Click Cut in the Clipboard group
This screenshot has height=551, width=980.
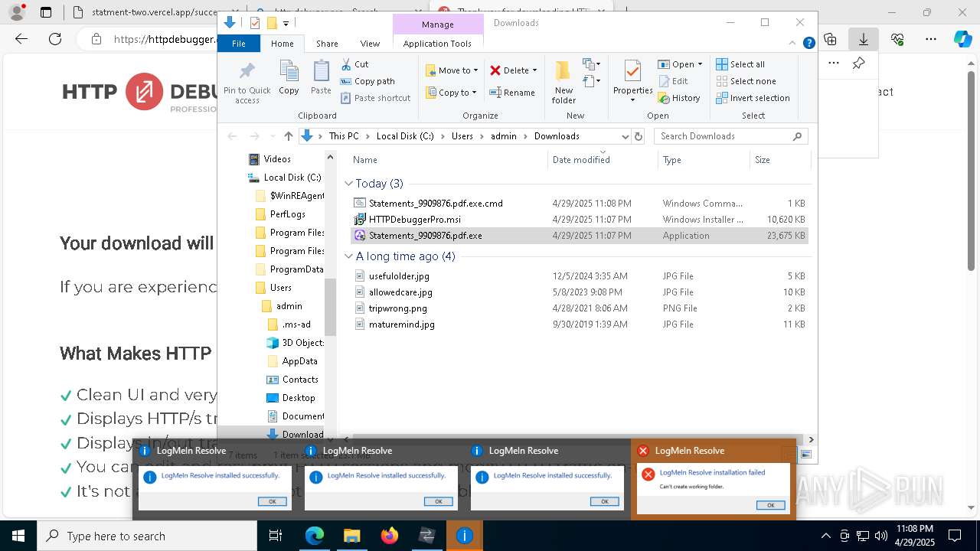(x=354, y=64)
